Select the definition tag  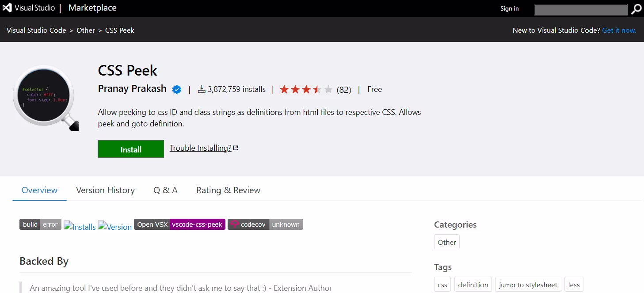(x=473, y=285)
